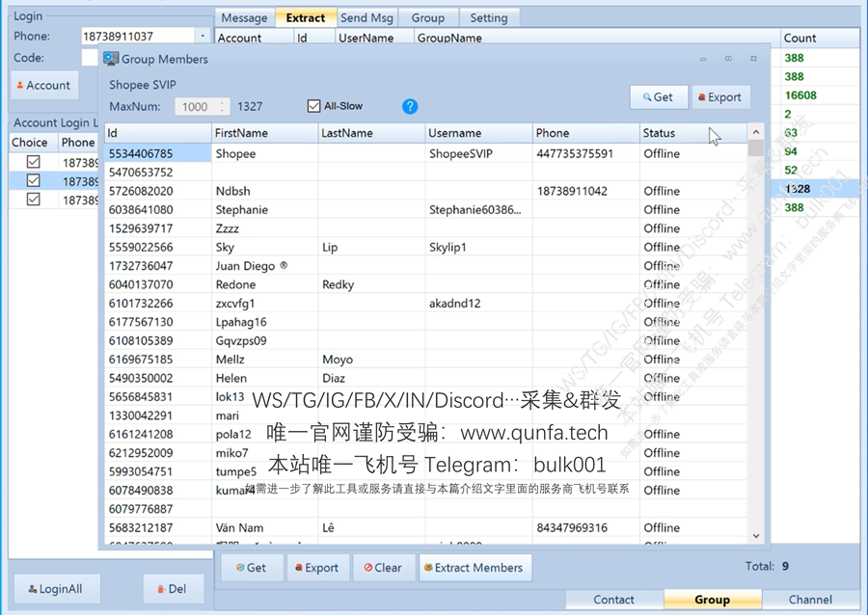Click the Phone number input field

click(x=138, y=36)
